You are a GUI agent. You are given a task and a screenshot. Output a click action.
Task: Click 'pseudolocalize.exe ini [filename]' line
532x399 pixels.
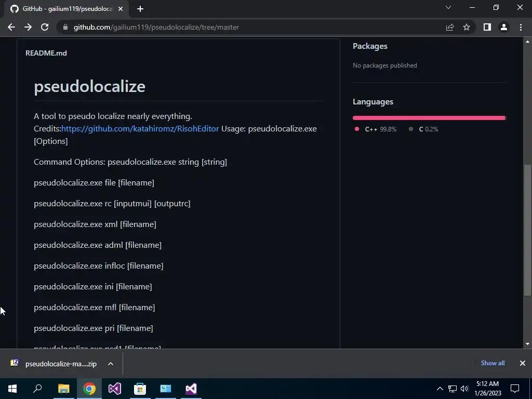tap(93, 287)
